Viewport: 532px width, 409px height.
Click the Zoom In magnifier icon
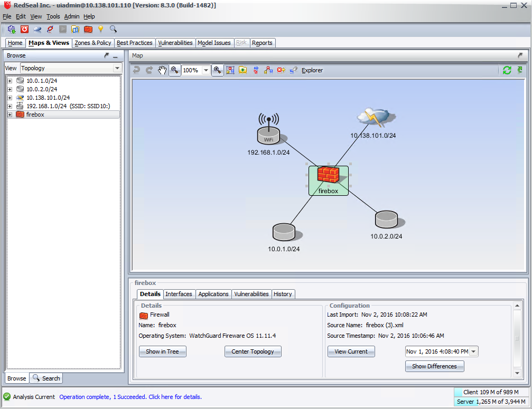217,70
